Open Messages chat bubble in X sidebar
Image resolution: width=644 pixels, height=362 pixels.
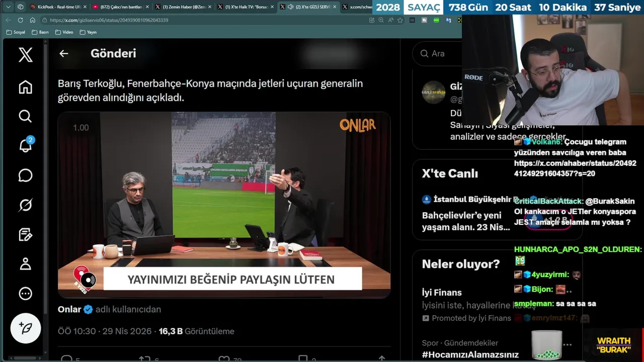pos(26,175)
